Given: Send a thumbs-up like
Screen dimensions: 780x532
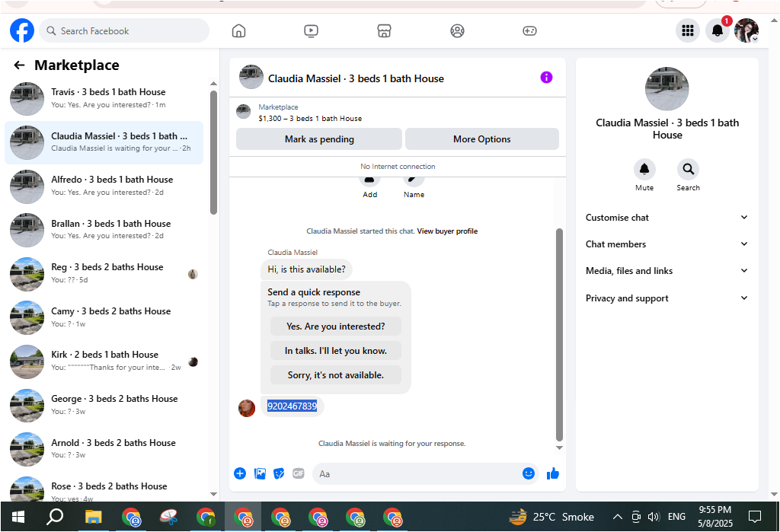Looking at the screenshot, I should coord(553,473).
